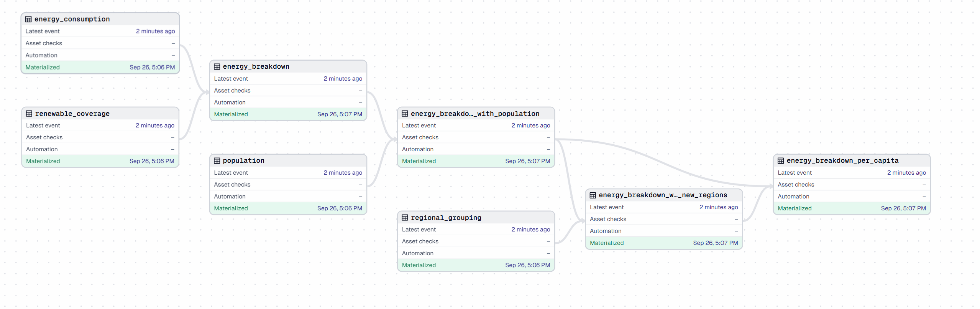Click the table icon beside energy_consumption
Viewport: 980px width, 309px height.
click(28, 19)
